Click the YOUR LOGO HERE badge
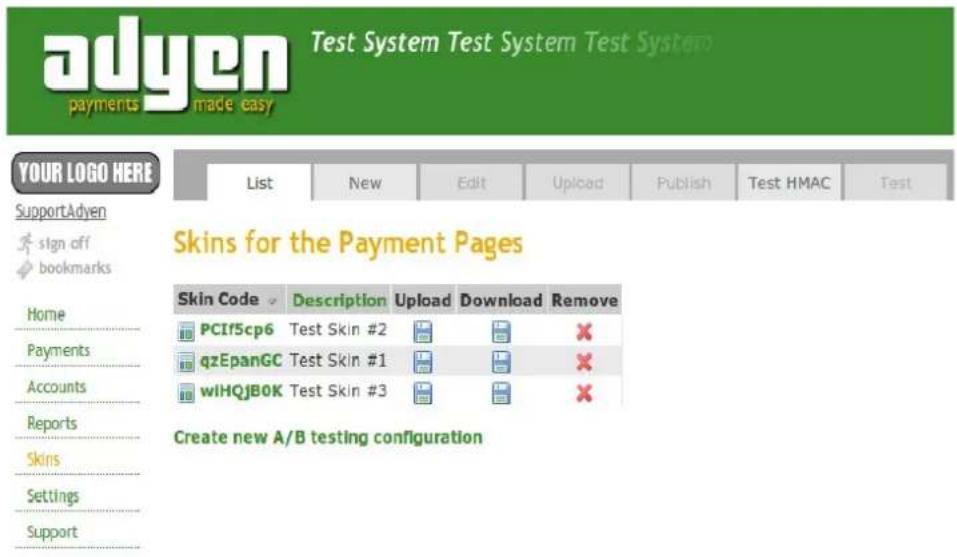This screenshot has width=957, height=557. (85, 173)
